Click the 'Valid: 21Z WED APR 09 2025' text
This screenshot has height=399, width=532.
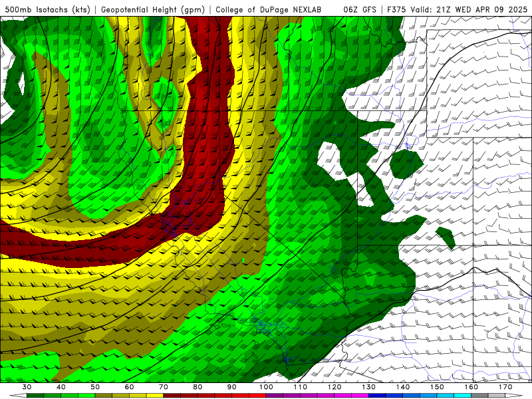(469, 9)
